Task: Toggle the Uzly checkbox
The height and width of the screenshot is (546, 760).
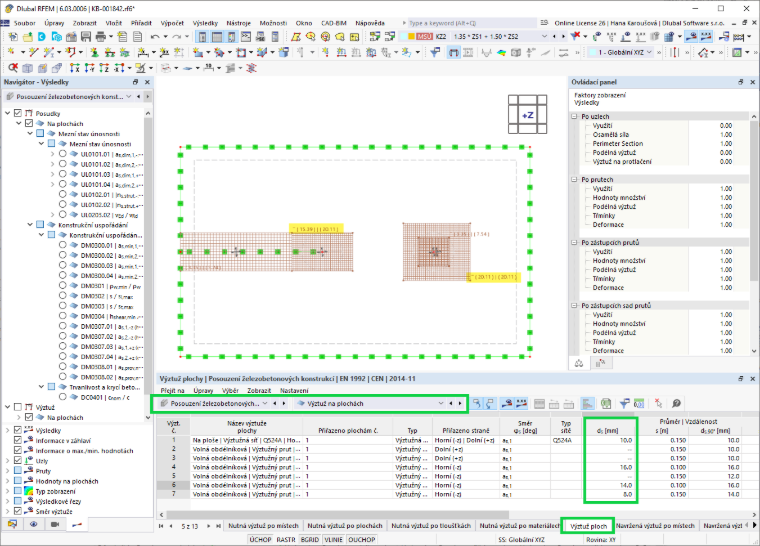Action: pos(18,461)
